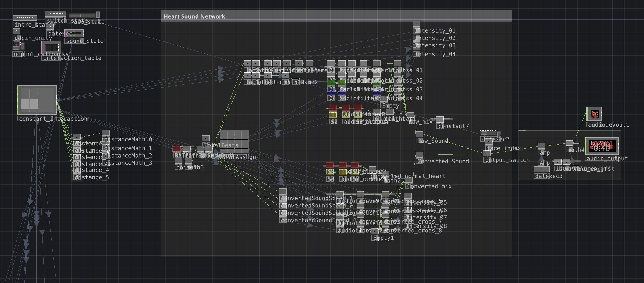Screen dimensions: 644x283
Task: Click the distanceMath_0 node
Action: pos(106,133)
